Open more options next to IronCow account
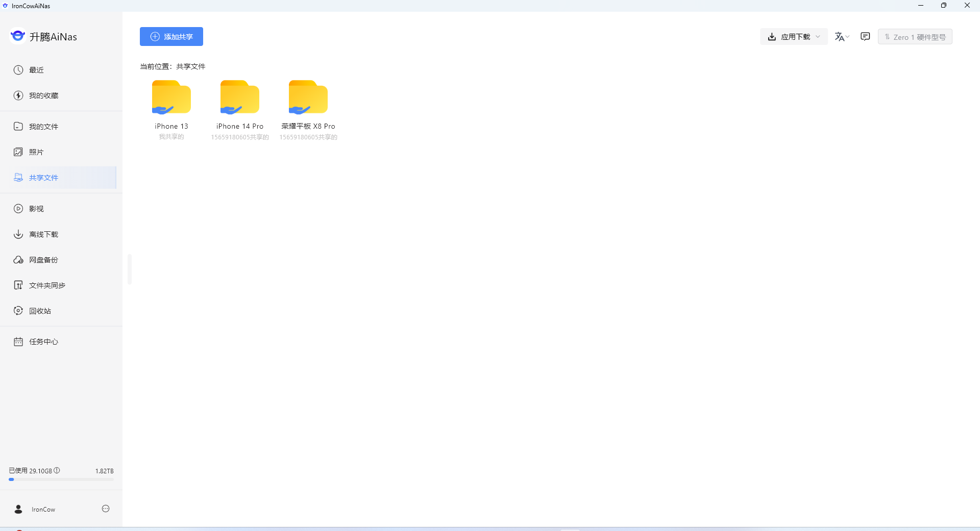The image size is (980, 531). 105,509
